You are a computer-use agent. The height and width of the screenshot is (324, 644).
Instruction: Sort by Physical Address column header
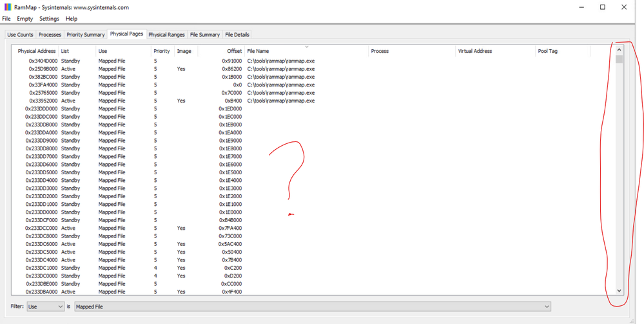(35, 51)
